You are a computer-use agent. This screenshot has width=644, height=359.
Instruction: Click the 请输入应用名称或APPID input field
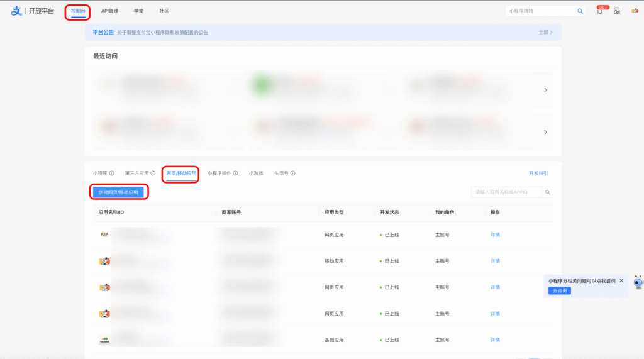click(x=506, y=192)
